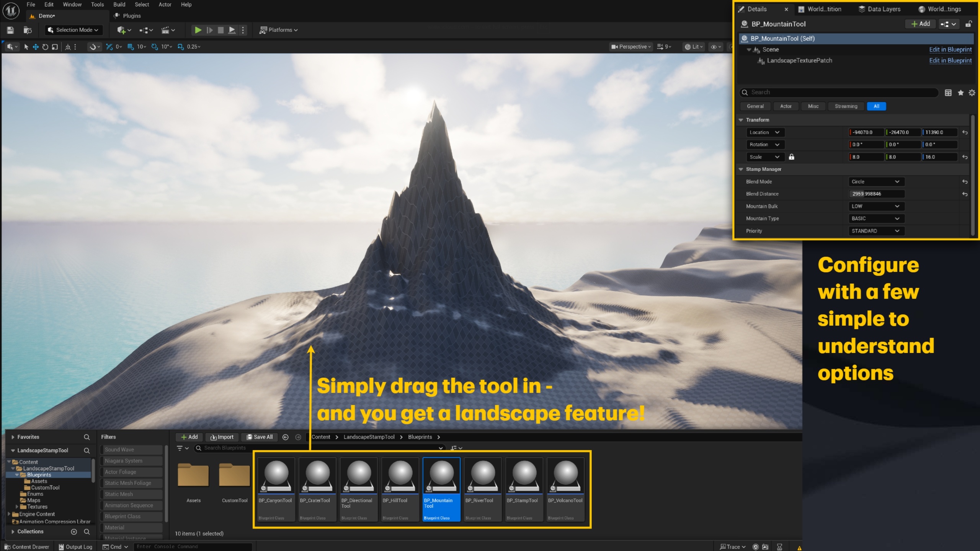This screenshot has width=980, height=551.
Task: Open the Build menu
Action: coord(119,5)
